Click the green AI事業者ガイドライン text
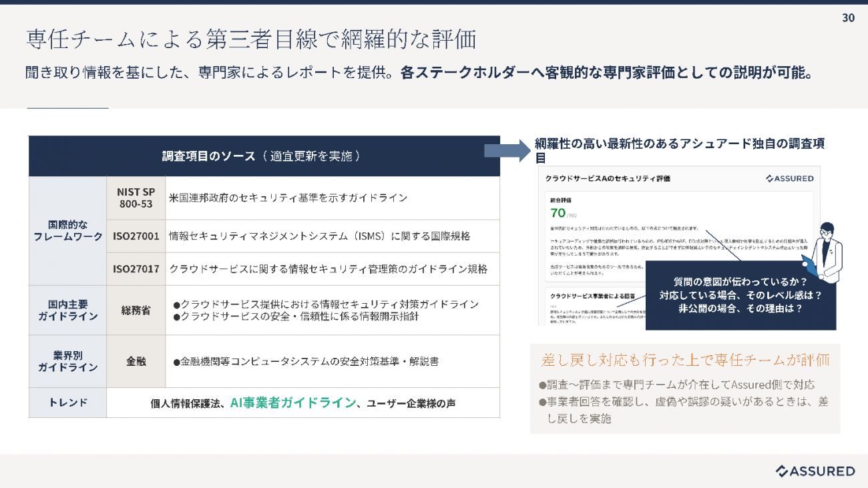This screenshot has height=488, width=868. [x=292, y=403]
